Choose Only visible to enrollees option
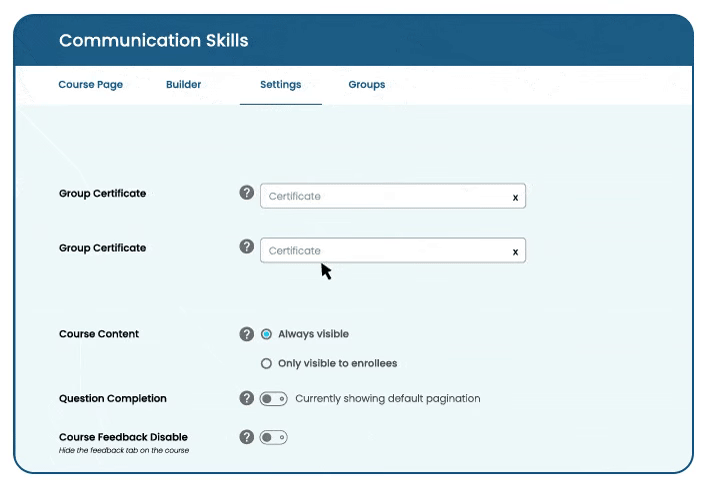 [x=266, y=364]
